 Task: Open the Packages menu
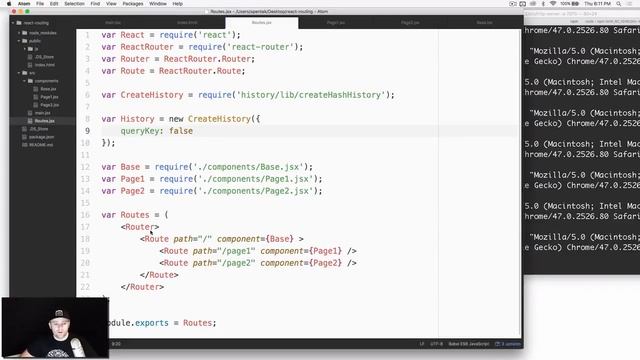tap(133, 4)
